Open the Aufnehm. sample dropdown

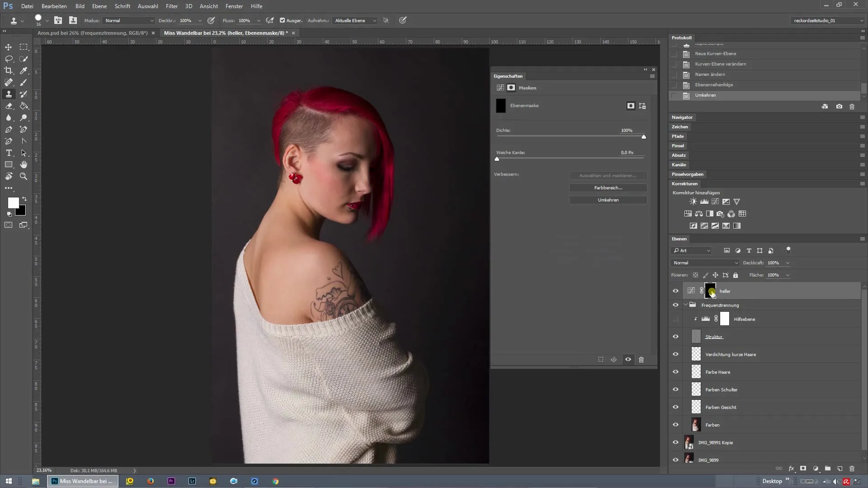click(x=355, y=20)
